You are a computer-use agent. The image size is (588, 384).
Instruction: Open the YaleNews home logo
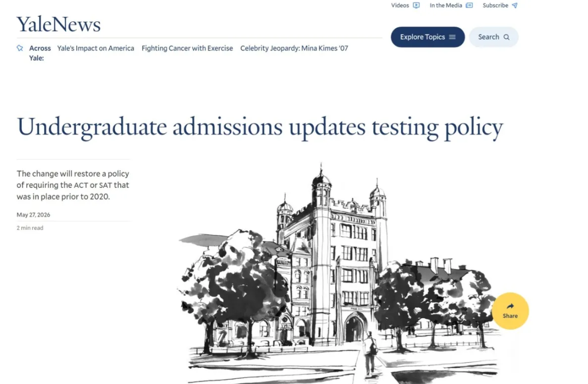[x=58, y=25]
